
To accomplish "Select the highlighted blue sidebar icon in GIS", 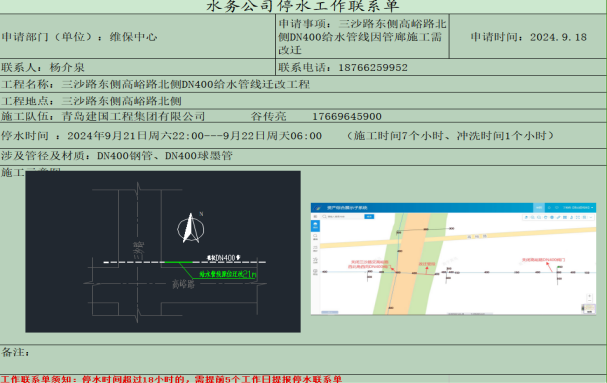I will click(x=316, y=226).
